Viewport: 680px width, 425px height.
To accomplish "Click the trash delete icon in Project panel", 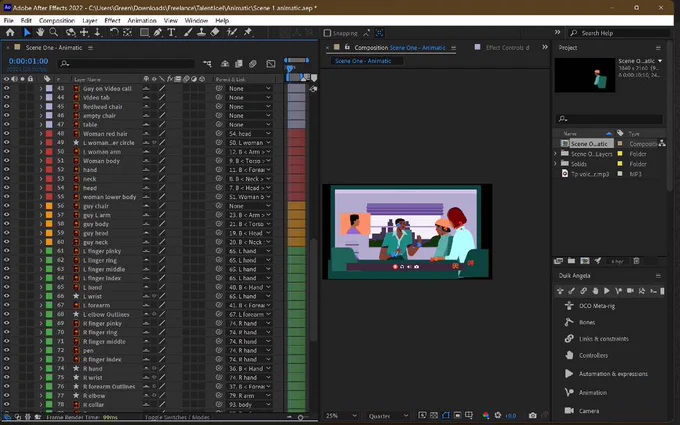I will (636, 261).
